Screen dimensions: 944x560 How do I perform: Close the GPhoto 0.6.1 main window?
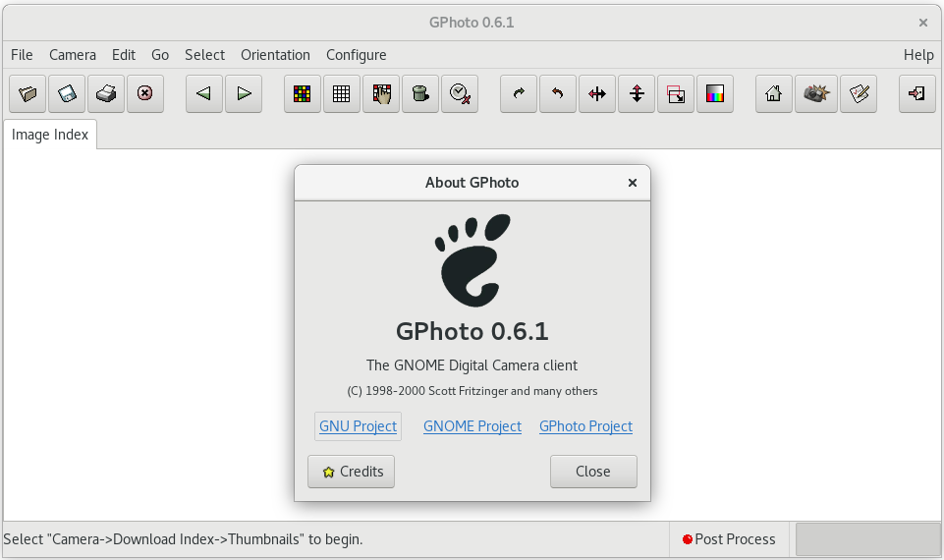(x=923, y=23)
